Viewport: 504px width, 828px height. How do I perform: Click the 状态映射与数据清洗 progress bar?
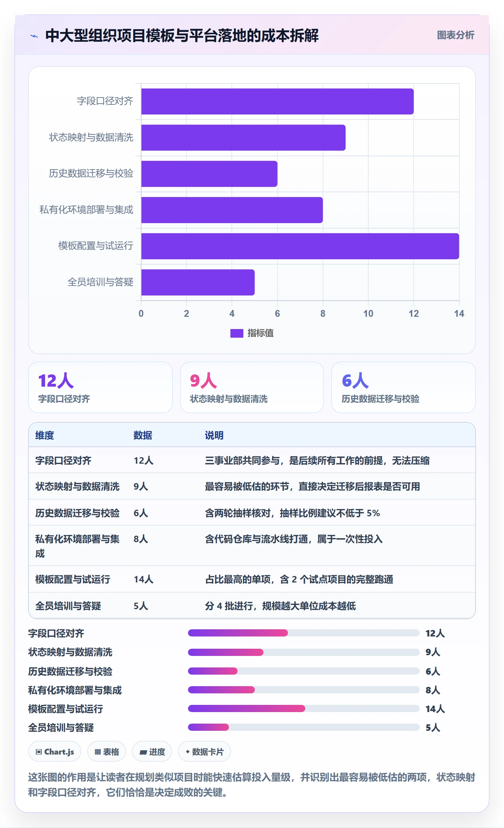click(304, 652)
